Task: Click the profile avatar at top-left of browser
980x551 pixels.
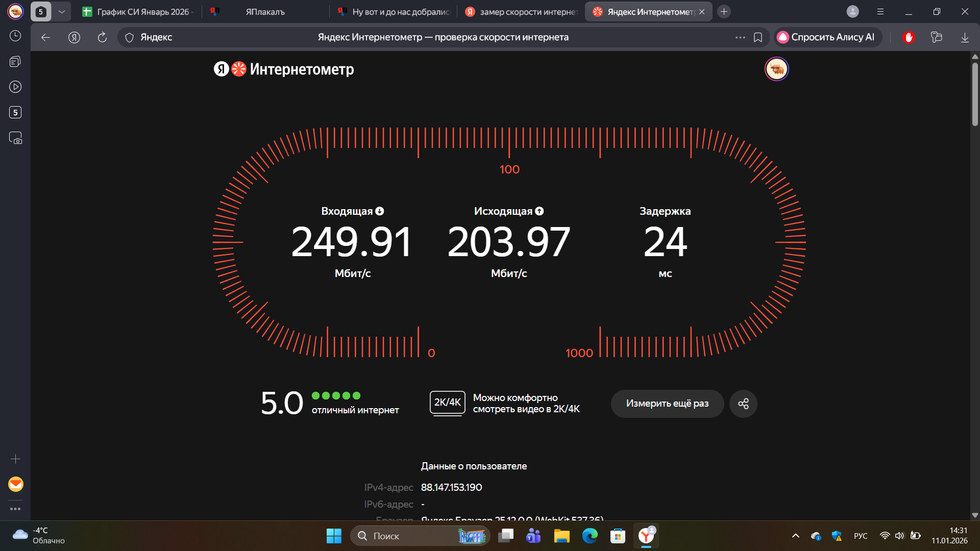Action: 15,11
